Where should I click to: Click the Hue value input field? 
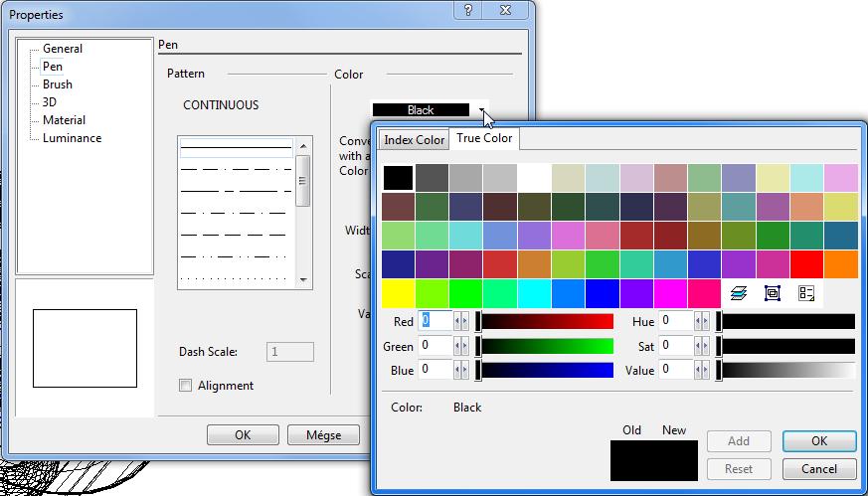676,320
